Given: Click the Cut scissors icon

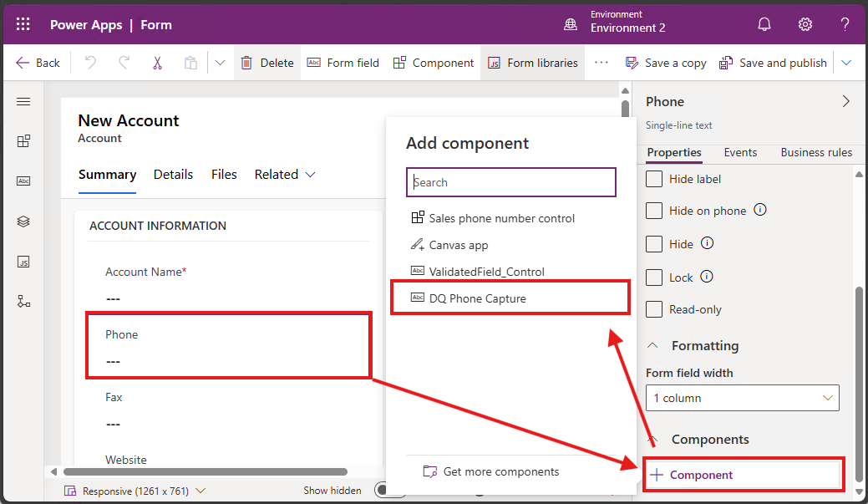Looking at the screenshot, I should tap(157, 63).
